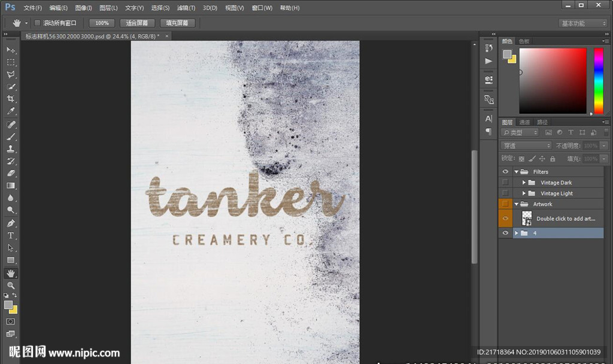Viewport: 613px width, 364px height.
Task: Toggle Quick Mask mode icon
Action: click(11, 321)
